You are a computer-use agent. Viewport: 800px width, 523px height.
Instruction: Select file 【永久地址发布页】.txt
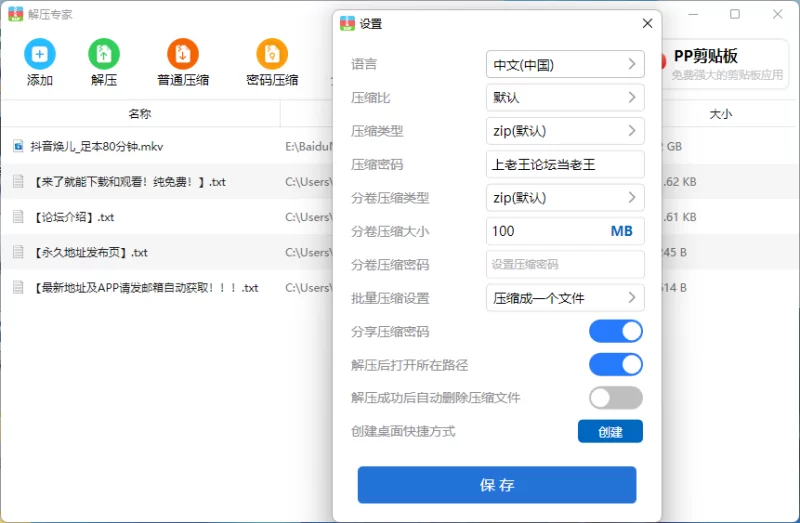pos(89,252)
